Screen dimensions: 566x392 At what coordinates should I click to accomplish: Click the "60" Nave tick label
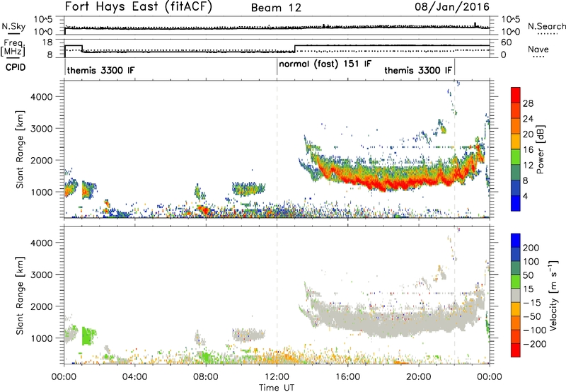pyautogui.click(x=507, y=42)
